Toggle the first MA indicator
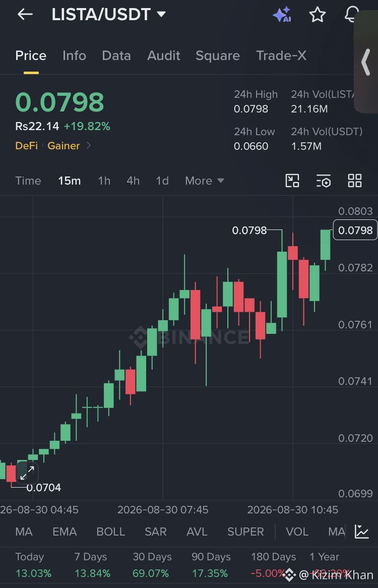 [x=24, y=532]
